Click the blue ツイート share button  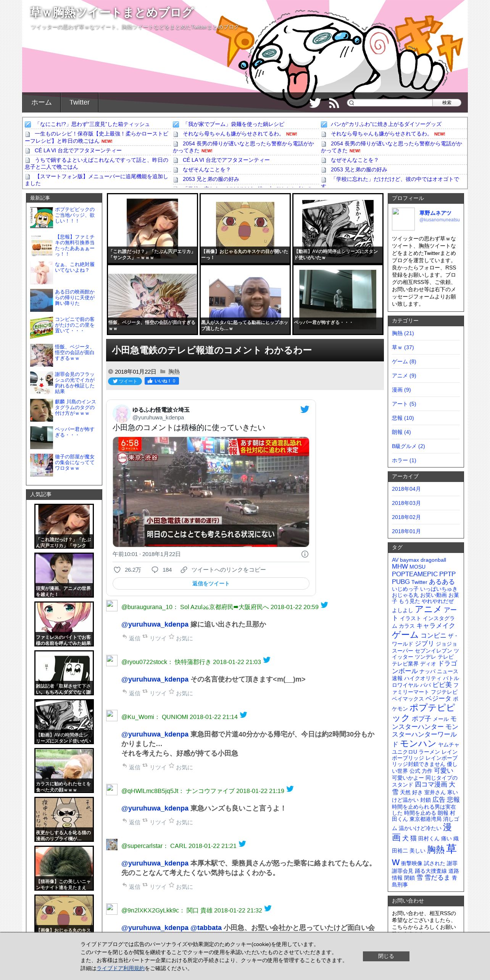click(x=125, y=381)
